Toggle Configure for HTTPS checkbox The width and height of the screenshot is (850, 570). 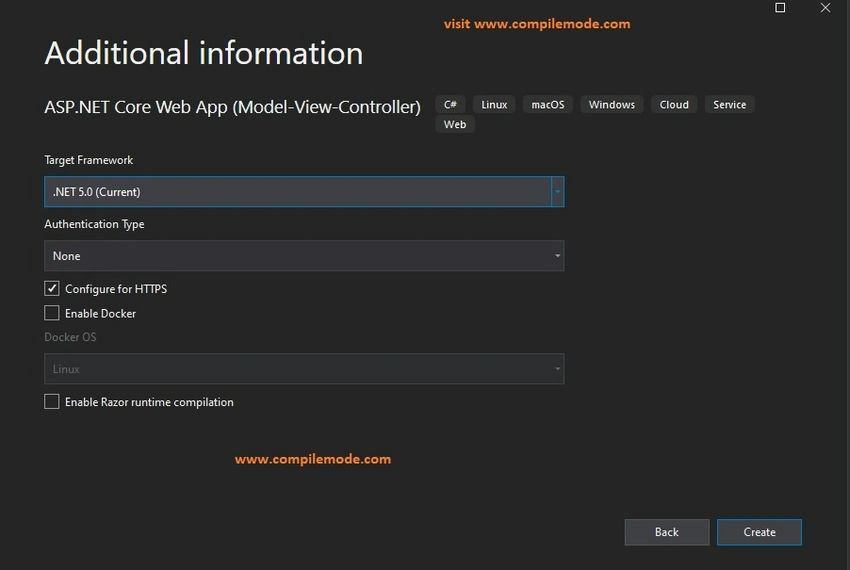click(x=51, y=289)
